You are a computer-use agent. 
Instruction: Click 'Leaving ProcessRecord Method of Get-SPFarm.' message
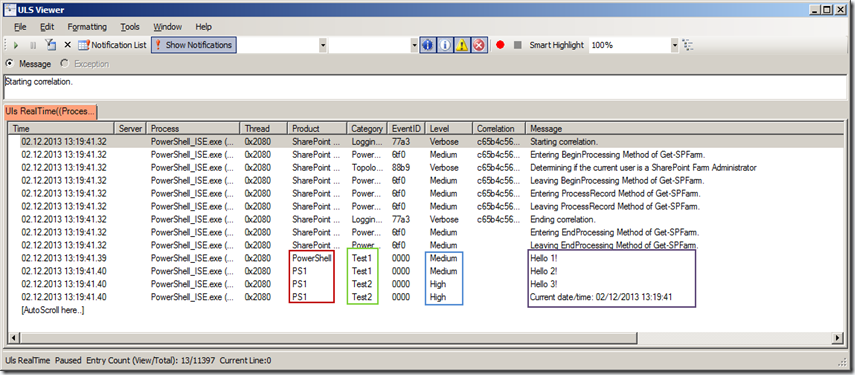[x=615, y=207]
